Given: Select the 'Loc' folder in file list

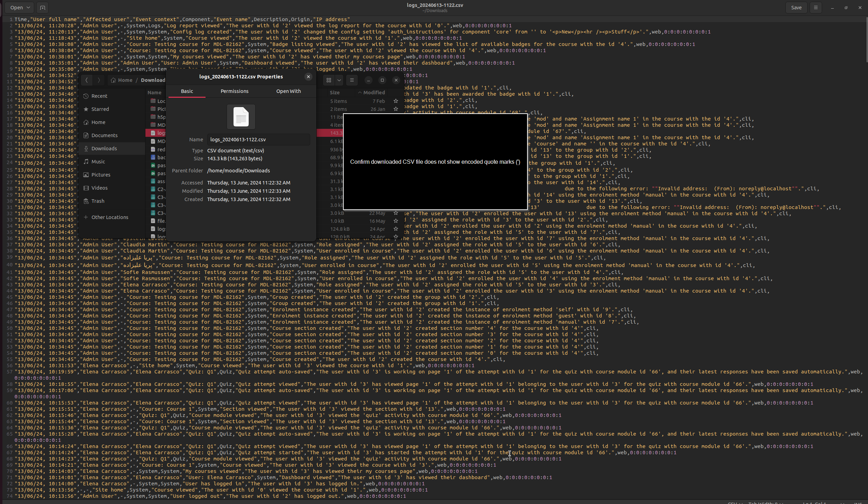Looking at the screenshot, I should [158, 101].
